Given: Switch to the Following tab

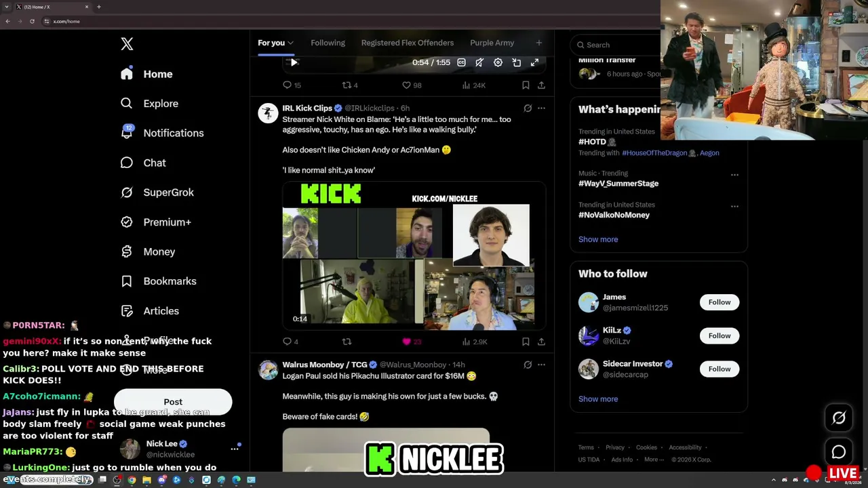Looking at the screenshot, I should [328, 43].
